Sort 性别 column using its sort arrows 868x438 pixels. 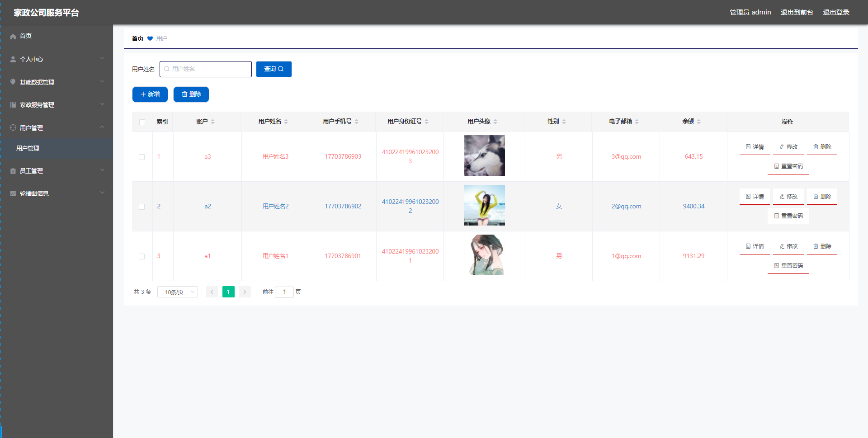coord(564,122)
